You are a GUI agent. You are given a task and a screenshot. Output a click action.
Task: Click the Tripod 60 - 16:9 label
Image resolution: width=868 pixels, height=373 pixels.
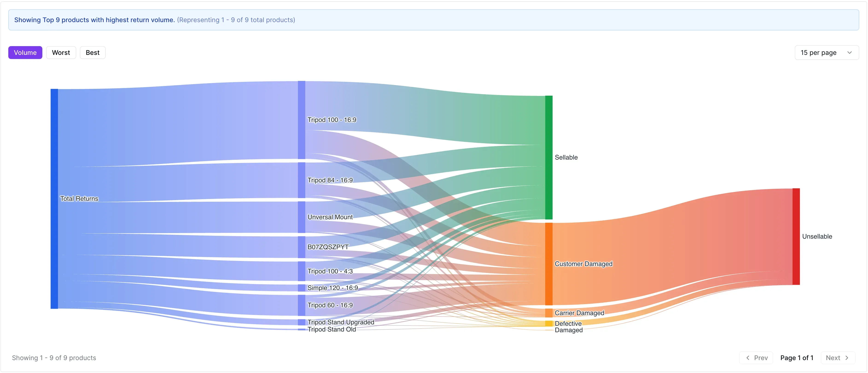point(330,305)
